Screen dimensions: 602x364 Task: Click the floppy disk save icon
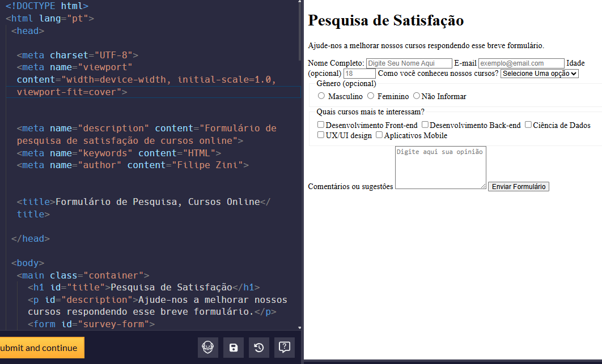[234, 348]
